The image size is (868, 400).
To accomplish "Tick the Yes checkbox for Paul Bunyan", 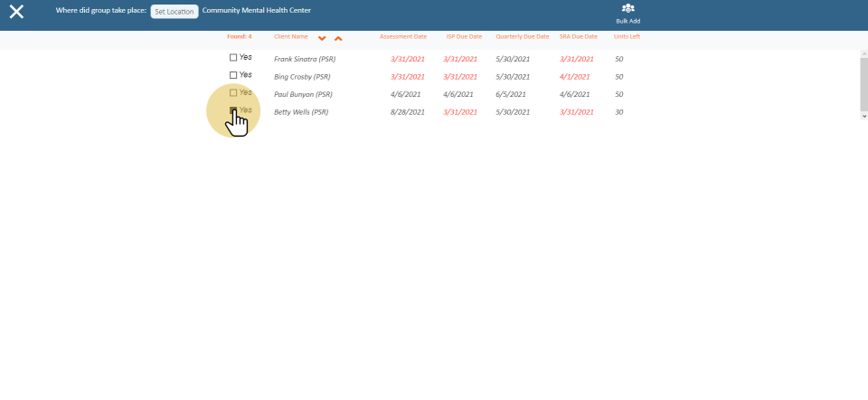I will pos(233,93).
